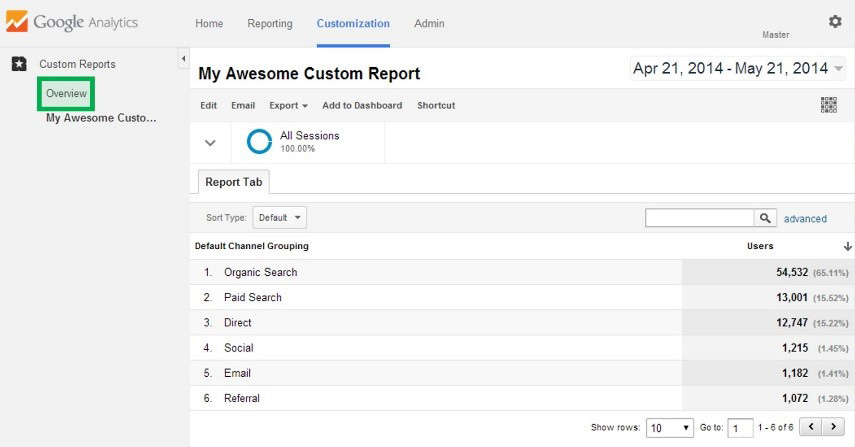Click the Social channel row
This screenshot has width=855, height=447.
(522, 348)
